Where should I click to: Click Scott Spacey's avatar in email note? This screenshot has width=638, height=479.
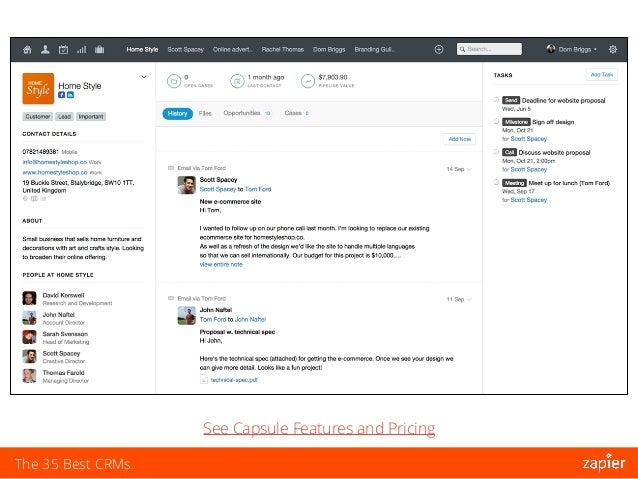[x=186, y=185]
